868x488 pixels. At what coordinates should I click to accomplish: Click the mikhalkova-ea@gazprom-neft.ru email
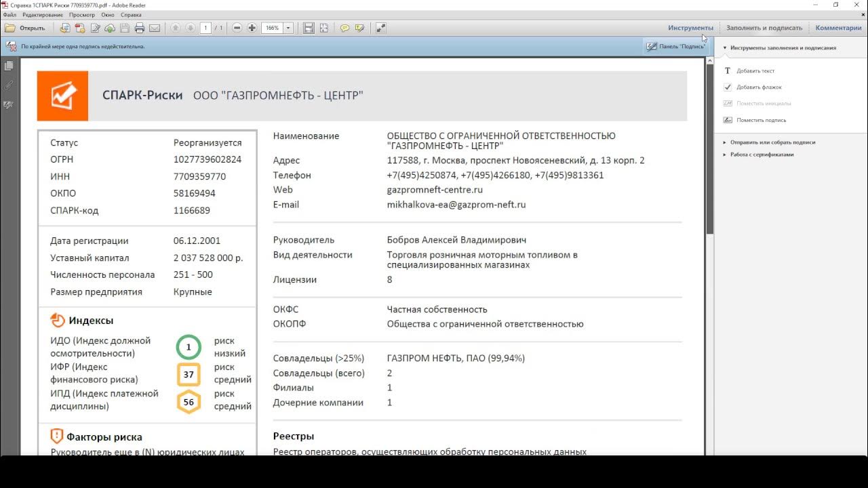tap(456, 205)
